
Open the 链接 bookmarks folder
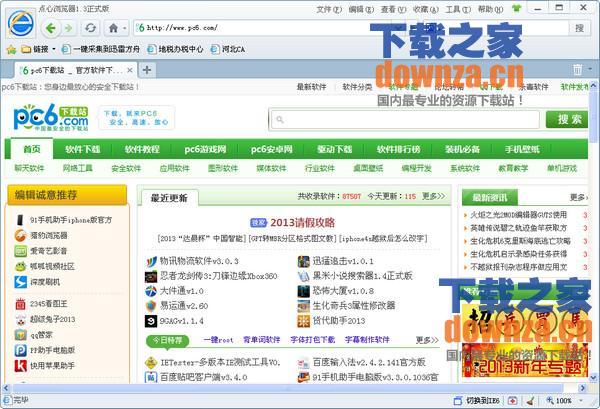(x=35, y=49)
